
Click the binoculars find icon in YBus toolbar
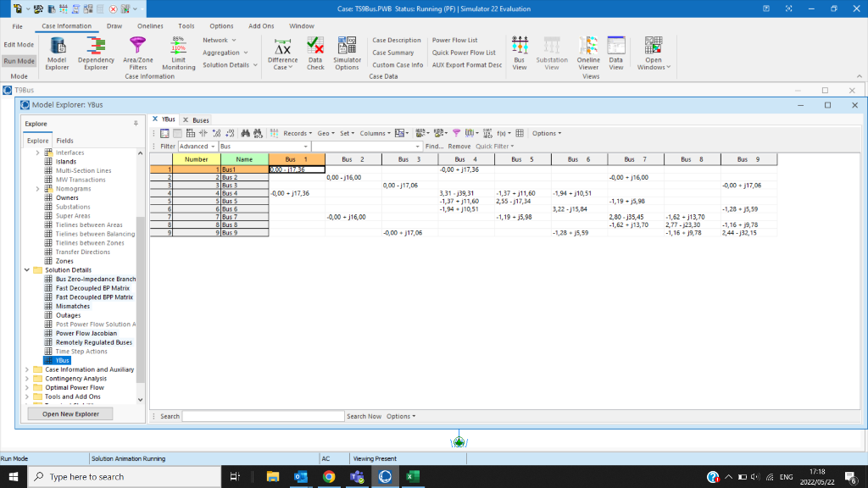tap(245, 133)
